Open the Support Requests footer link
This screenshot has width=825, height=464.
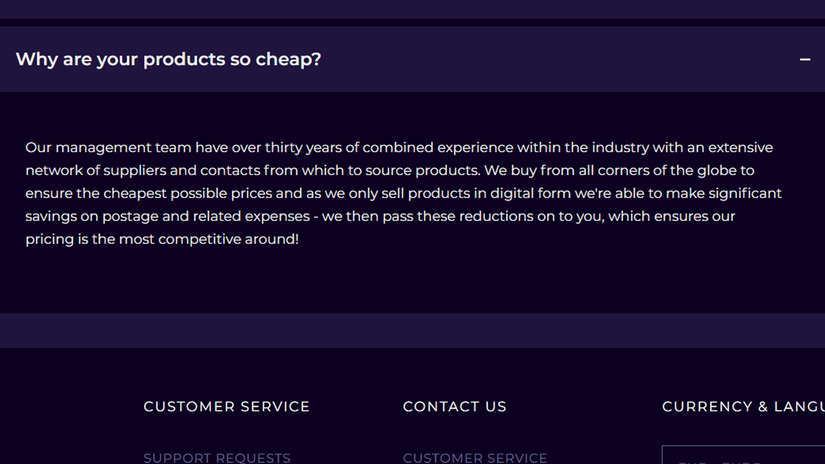coord(217,458)
